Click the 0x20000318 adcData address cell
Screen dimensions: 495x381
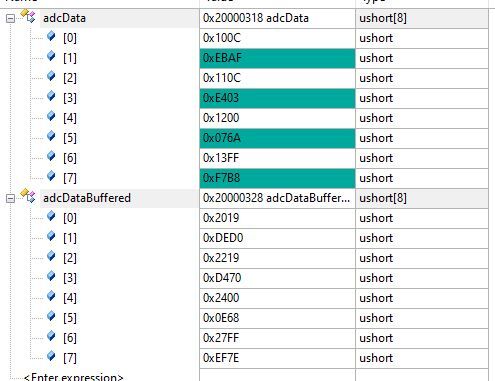pos(277,18)
